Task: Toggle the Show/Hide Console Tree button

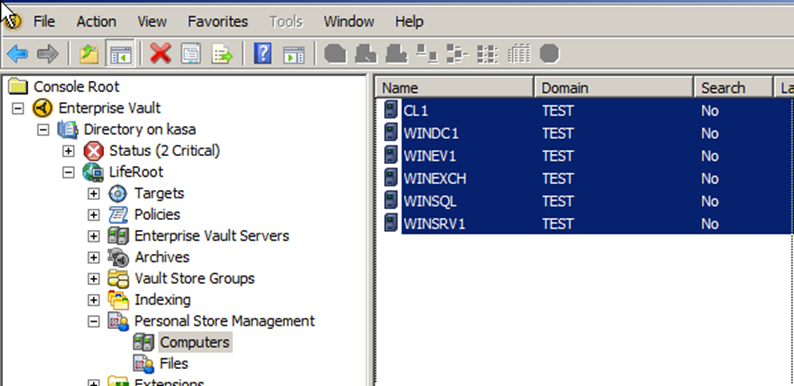Action: [120, 54]
